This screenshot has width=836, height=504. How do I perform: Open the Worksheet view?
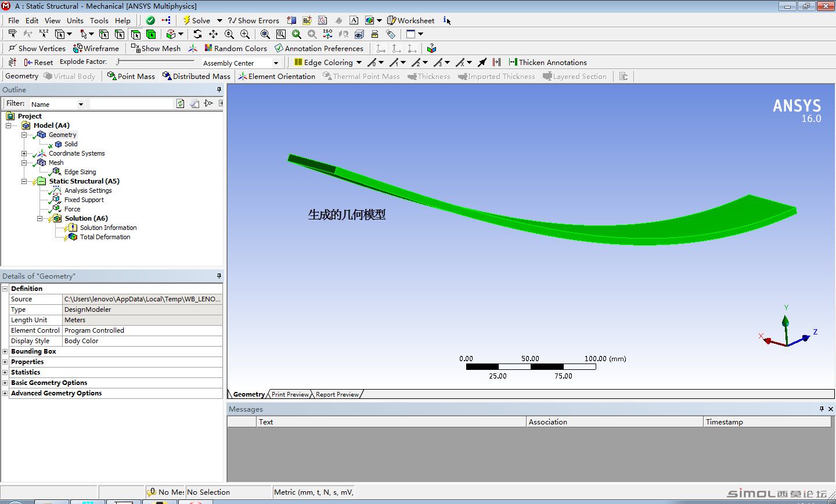pyautogui.click(x=410, y=20)
